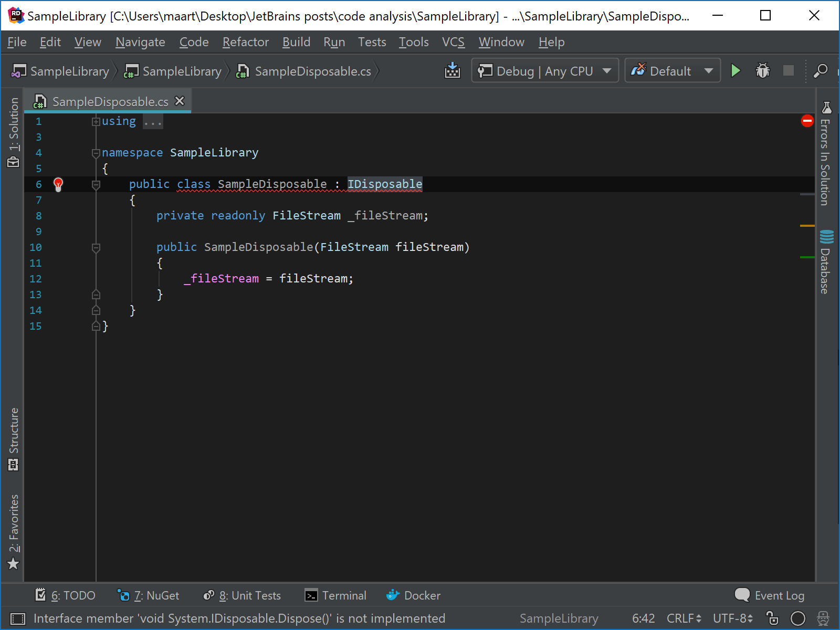
Task: Click SampleLibrary project breadcrumb
Action: pyautogui.click(x=173, y=71)
